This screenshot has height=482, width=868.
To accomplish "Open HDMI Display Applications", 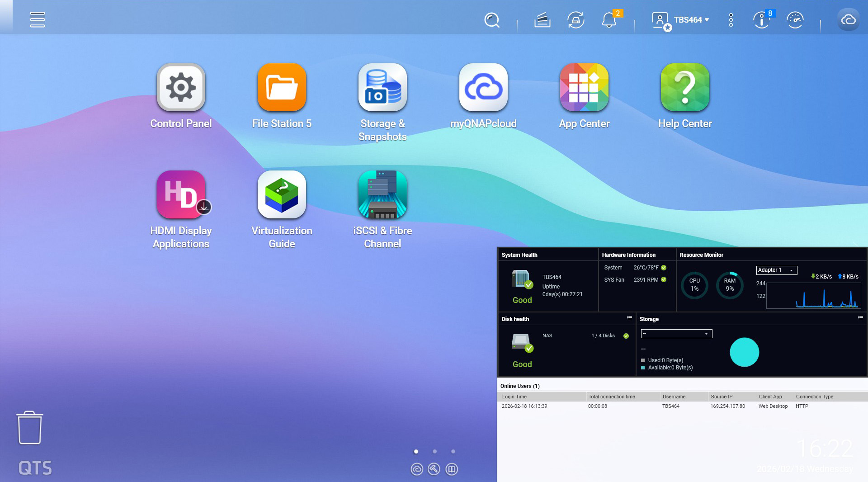I will tap(181, 195).
